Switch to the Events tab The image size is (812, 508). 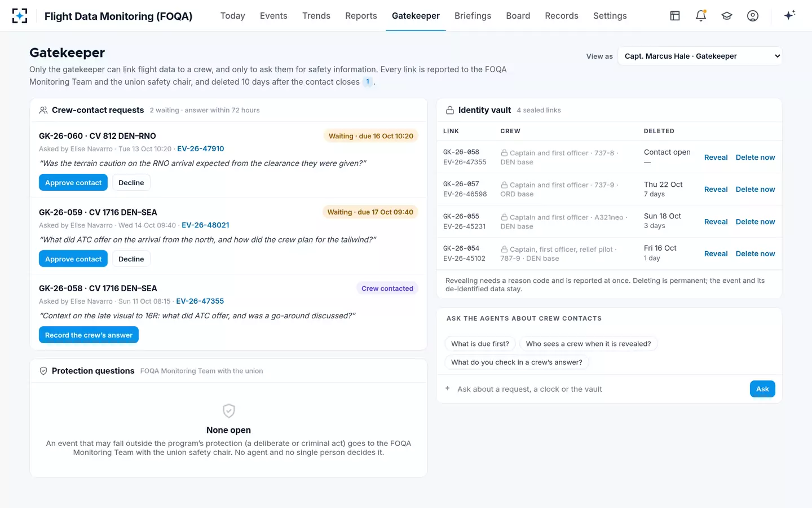tap(273, 16)
